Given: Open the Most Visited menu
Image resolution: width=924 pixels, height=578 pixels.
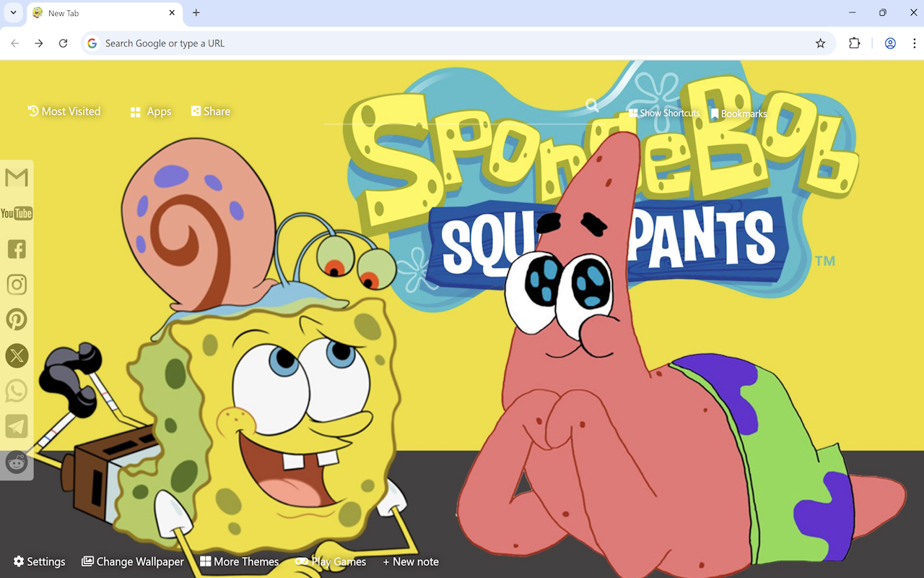Looking at the screenshot, I should coord(64,111).
